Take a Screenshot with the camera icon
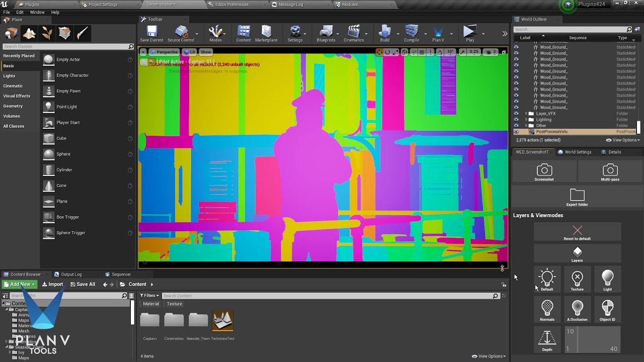The image size is (644, 362). [x=544, y=172]
